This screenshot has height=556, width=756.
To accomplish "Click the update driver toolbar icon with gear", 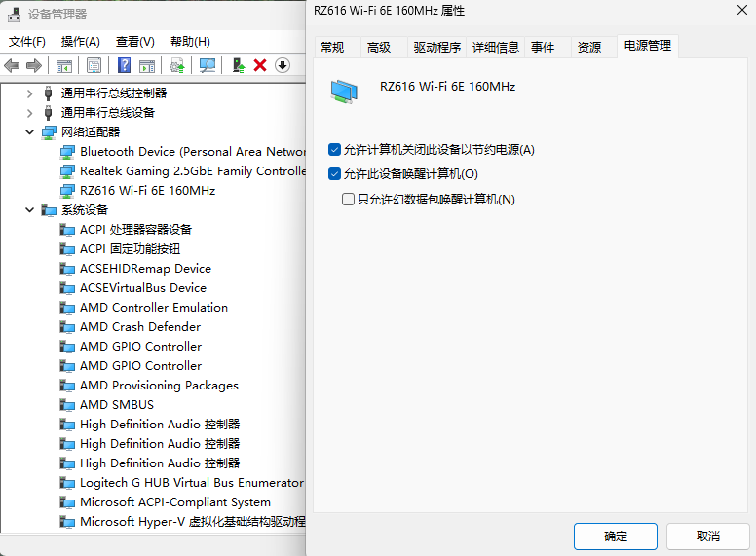I will coord(176,65).
